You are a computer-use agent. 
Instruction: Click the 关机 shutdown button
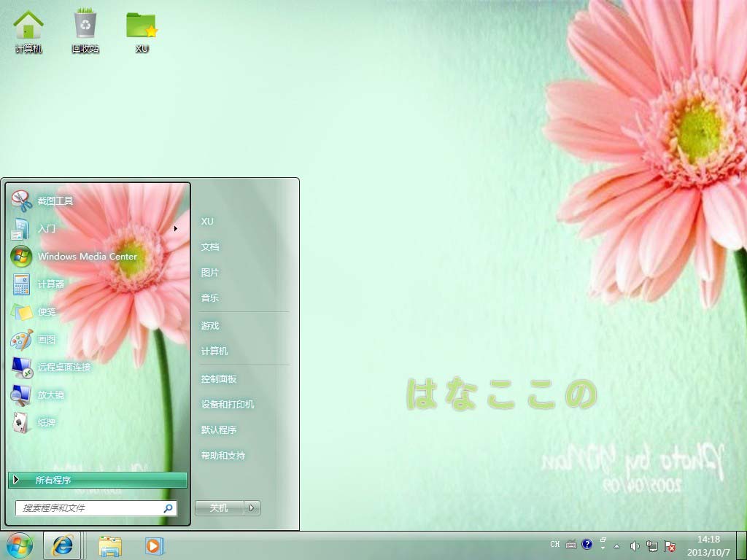coord(219,508)
